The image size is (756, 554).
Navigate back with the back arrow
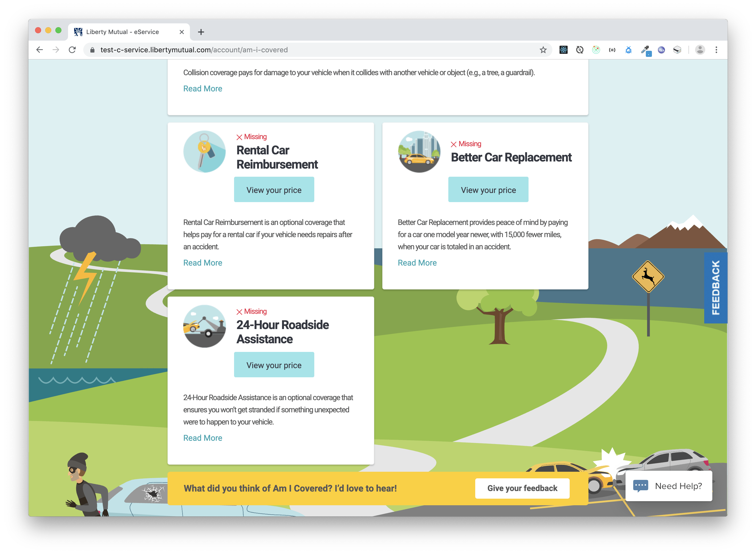click(40, 50)
